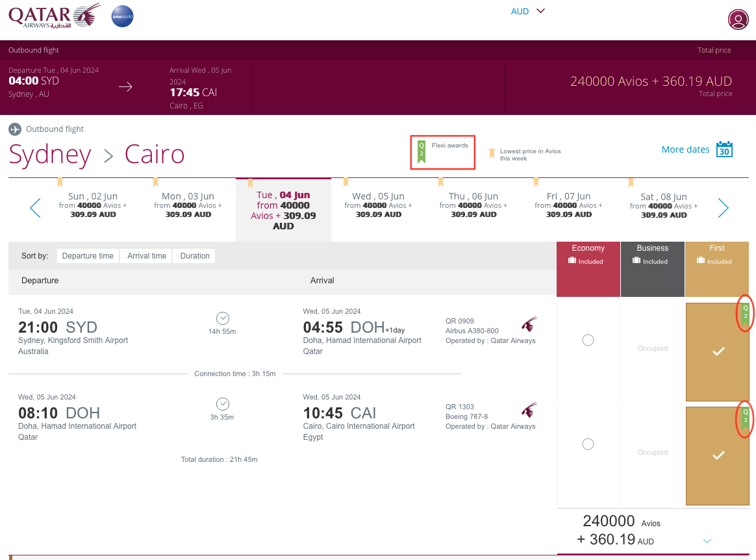The image size is (756, 560).
Task: Click the Qatar Airways logo
Action: (52, 18)
